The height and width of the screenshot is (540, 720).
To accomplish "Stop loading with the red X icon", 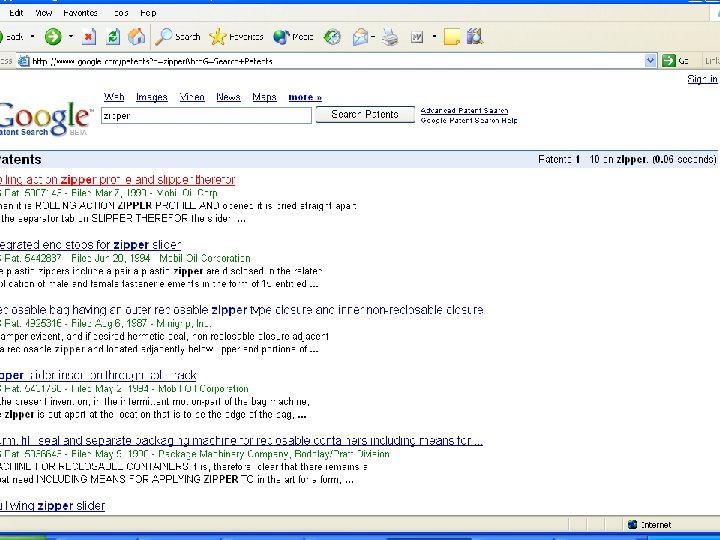I will [x=89, y=37].
